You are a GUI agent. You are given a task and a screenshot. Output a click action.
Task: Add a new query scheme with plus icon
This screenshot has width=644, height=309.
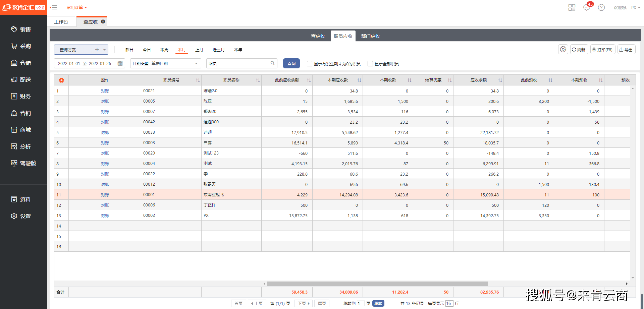pyautogui.click(x=97, y=50)
